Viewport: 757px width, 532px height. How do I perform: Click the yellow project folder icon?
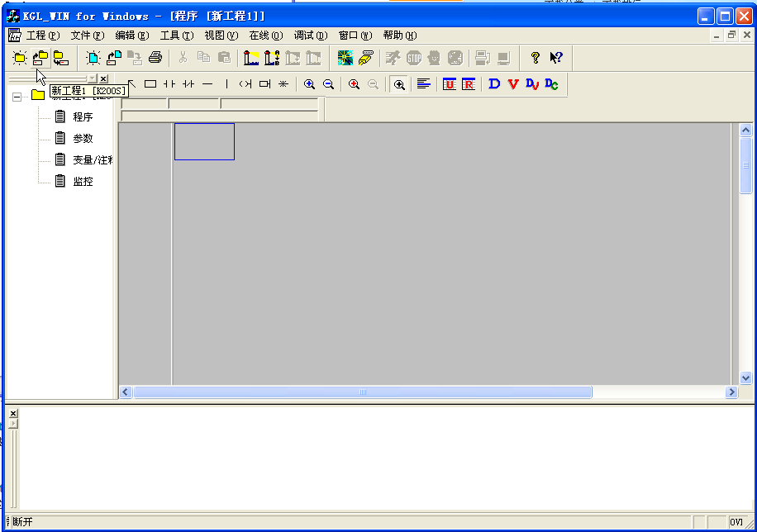point(38,95)
